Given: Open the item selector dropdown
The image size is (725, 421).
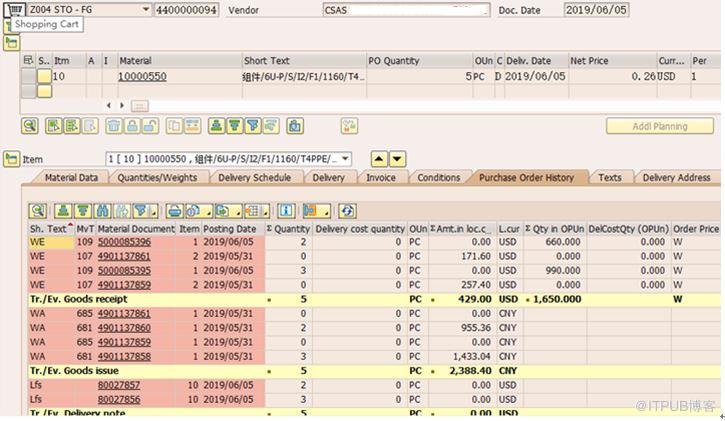Looking at the screenshot, I should (x=346, y=159).
